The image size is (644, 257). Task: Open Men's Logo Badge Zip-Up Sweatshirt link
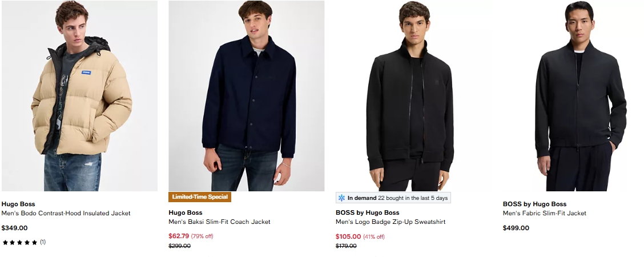(391, 222)
